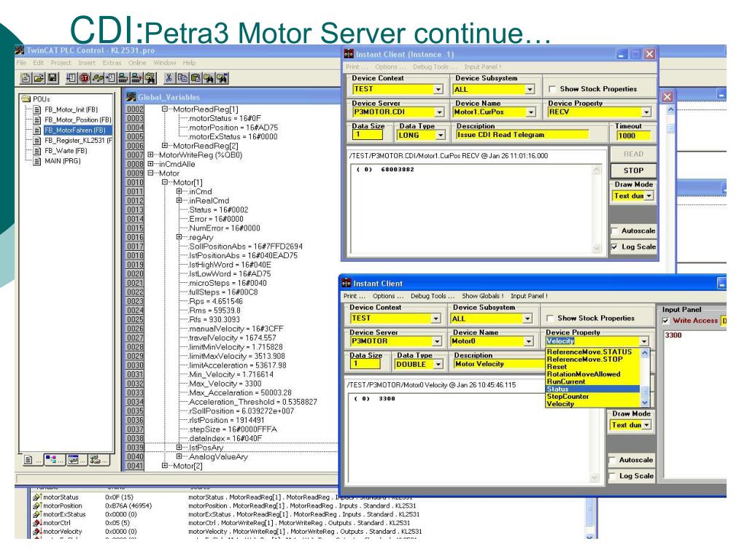Expand the AnalogValueAry node

(x=179, y=456)
